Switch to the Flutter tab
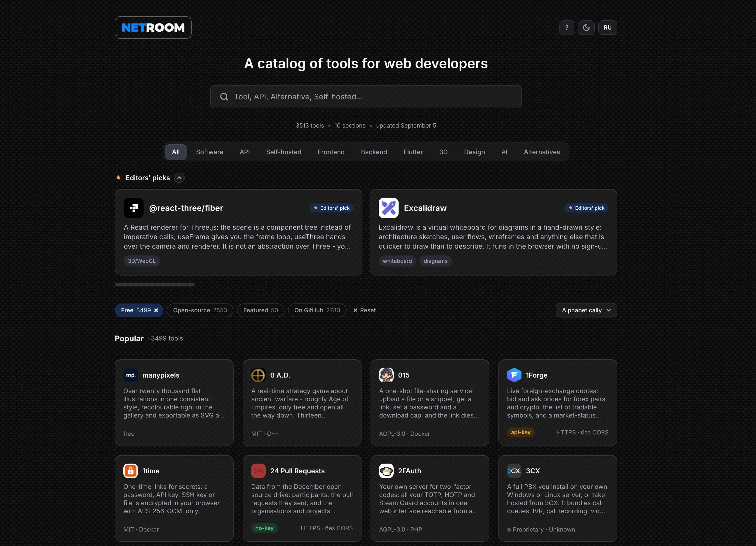 pyautogui.click(x=413, y=152)
